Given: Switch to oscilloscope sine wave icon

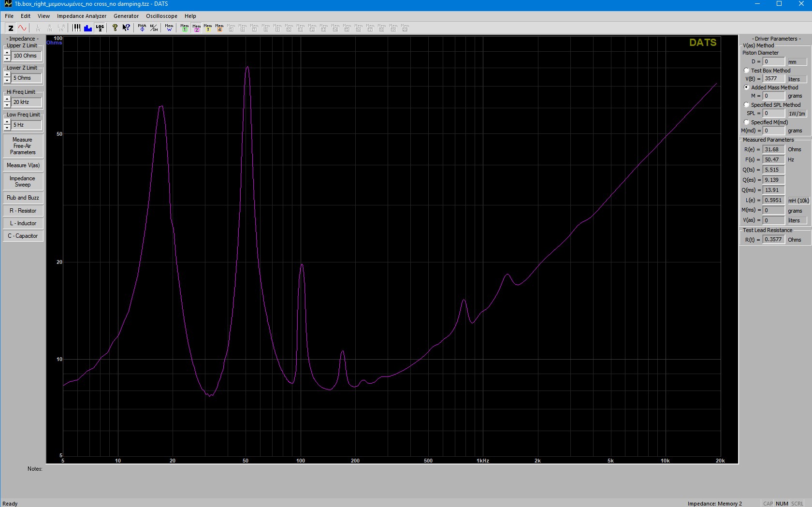Looking at the screenshot, I should 22,28.
